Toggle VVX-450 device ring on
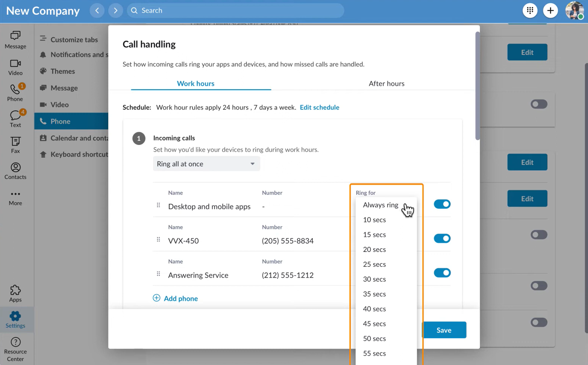Viewport: 588px width, 365px height. [x=442, y=238]
